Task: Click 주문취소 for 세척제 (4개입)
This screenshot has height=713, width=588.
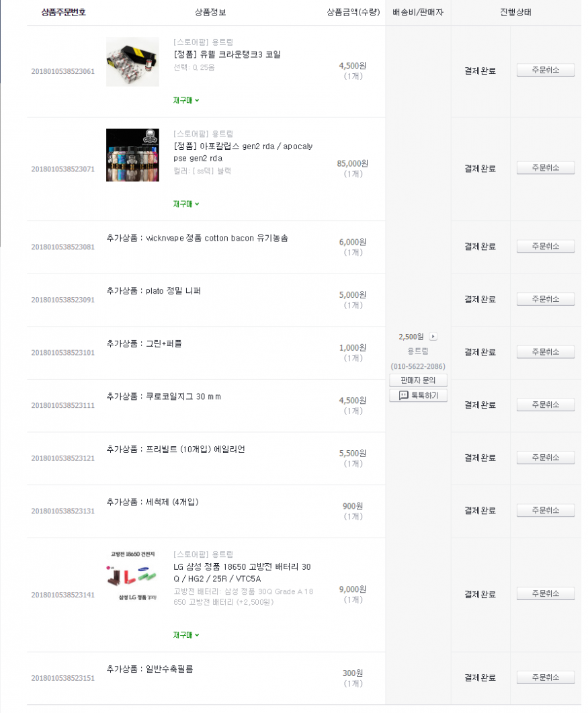Action: point(545,510)
